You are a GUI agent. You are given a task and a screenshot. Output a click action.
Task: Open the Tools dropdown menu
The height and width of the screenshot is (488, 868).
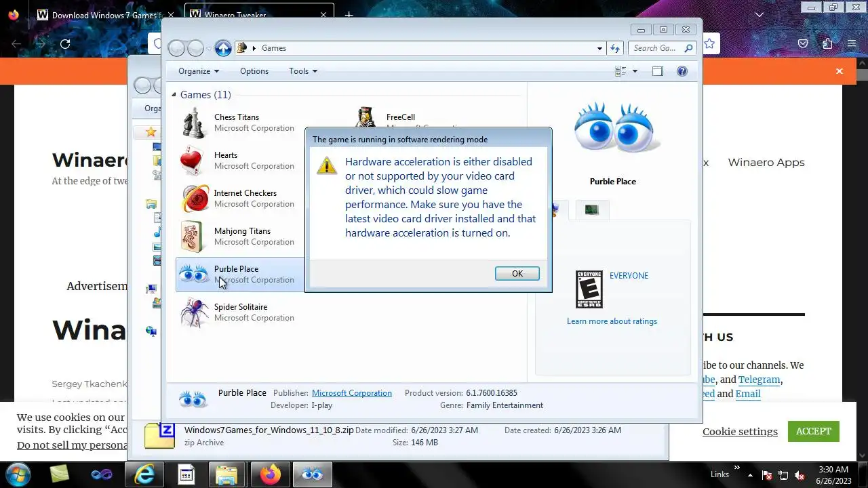[x=303, y=71]
